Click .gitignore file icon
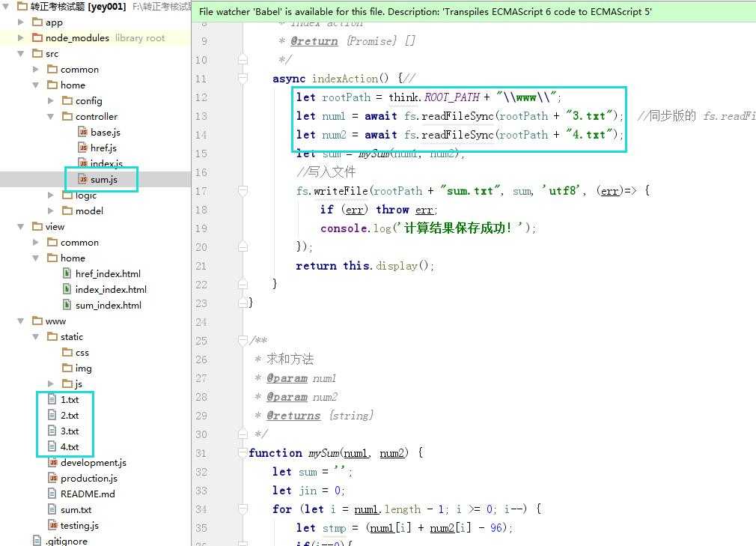756x546 pixels. click(37, 541)
